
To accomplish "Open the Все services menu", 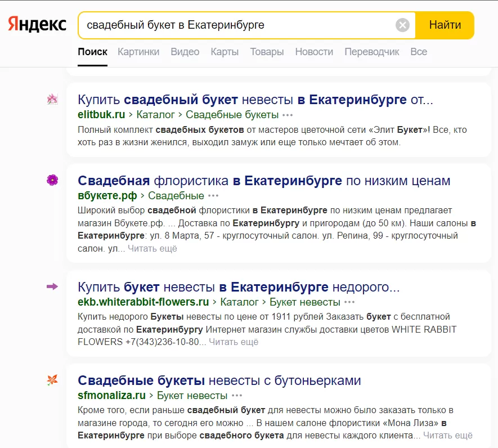I will click(x=419, y=52).
